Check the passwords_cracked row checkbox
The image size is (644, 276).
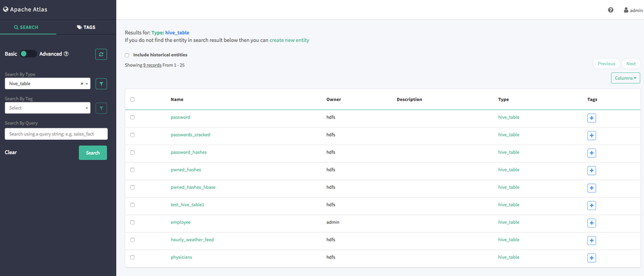click(x=132, y=135)
